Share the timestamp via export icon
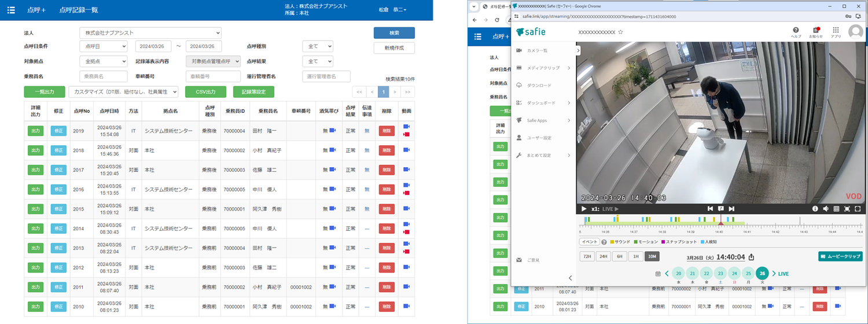The height and width of the screenshot is (324, 868). (x=751, y=257)
